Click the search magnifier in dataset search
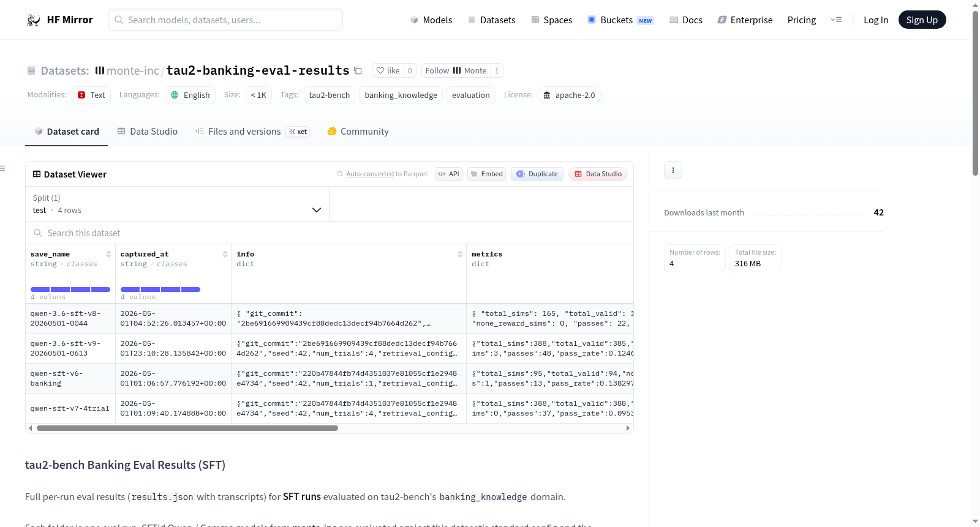This screenshot has height=527, width=980. pos(38,233)
